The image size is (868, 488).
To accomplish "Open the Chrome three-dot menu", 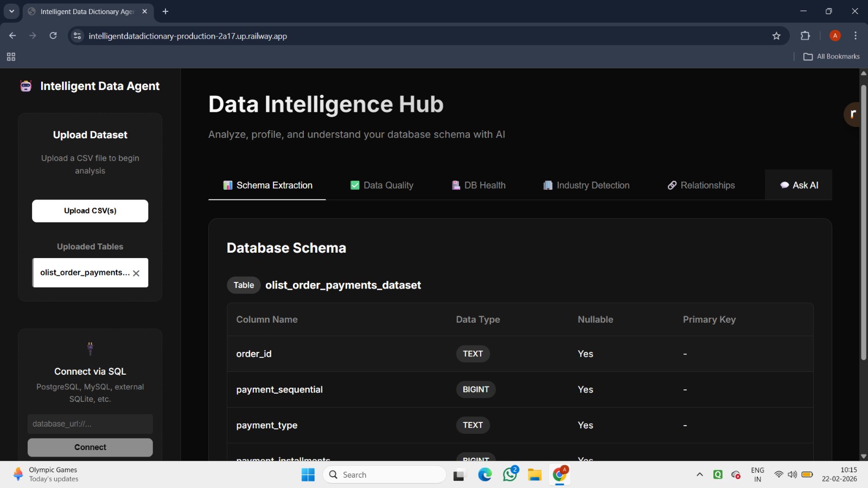I will pyautogui.click(x=856, y=36).
